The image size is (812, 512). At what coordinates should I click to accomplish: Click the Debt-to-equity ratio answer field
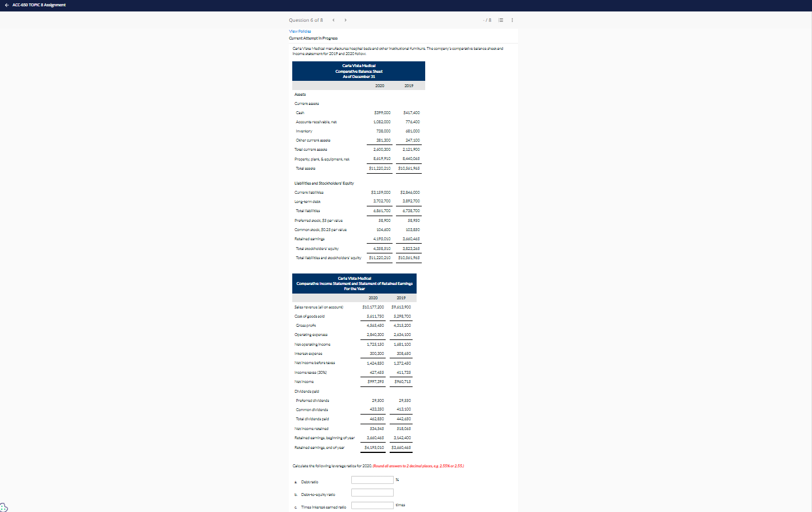372,493
